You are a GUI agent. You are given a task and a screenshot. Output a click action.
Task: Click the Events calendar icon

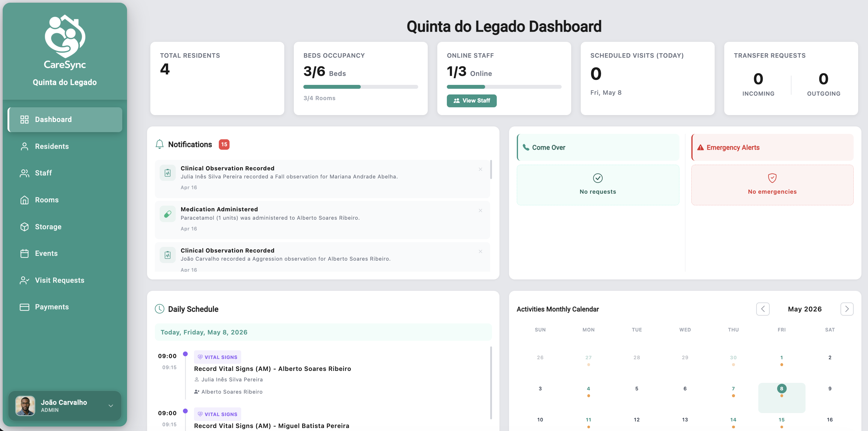24,253
